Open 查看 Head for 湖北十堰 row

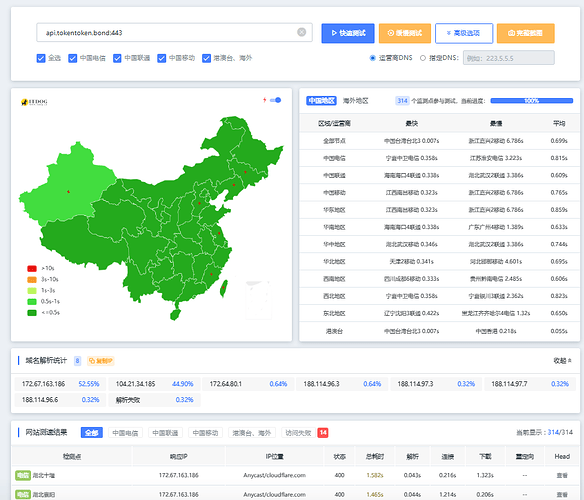[x=562, y=475]
